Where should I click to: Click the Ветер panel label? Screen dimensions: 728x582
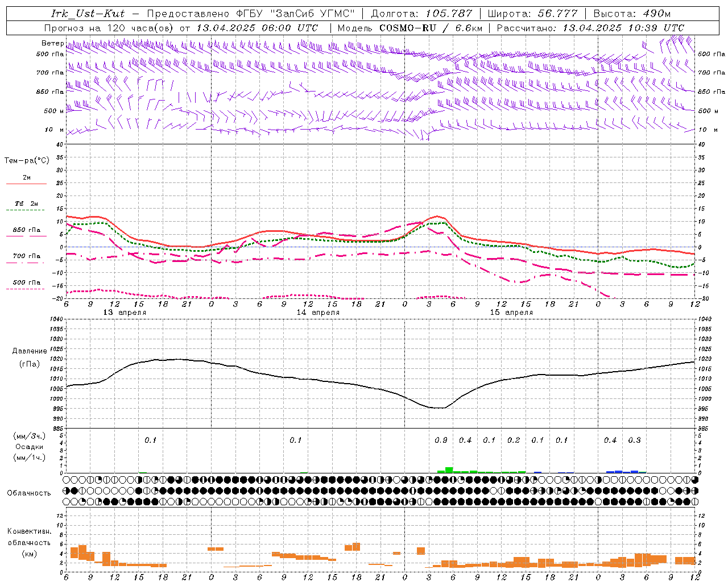tap(52, 43)
